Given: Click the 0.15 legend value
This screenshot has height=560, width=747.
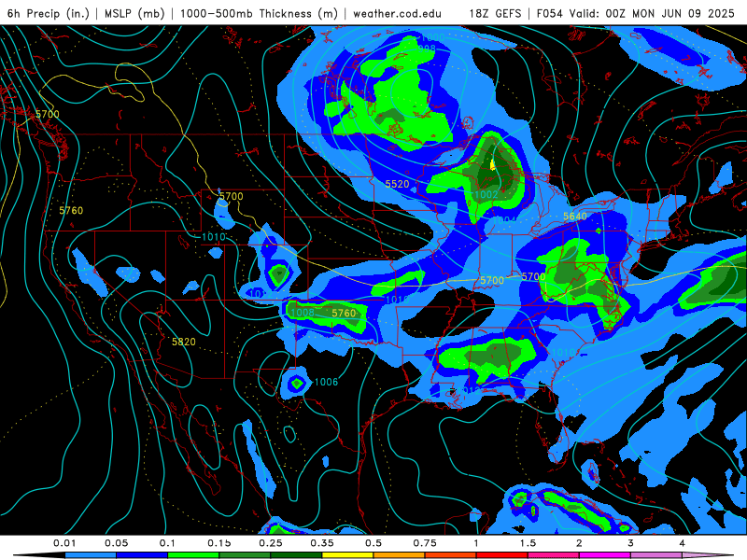Looking at the screenshot, I should 219,543.
